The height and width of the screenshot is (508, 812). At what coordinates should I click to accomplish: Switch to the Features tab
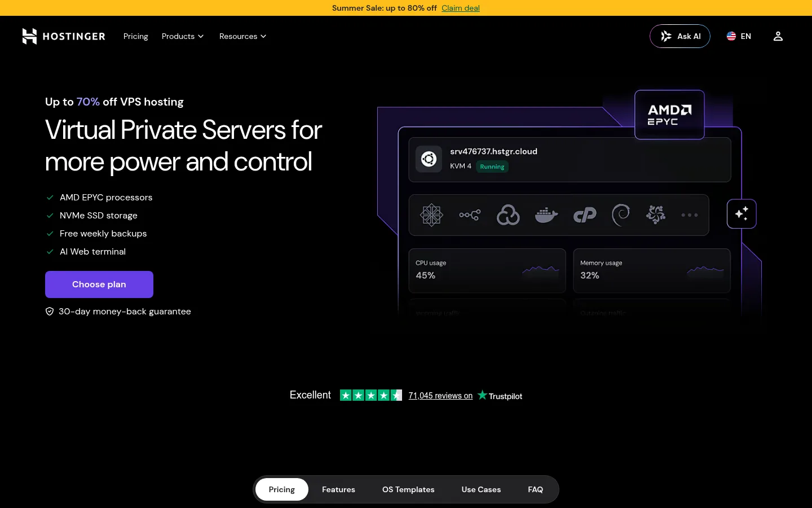coord(338,489)
